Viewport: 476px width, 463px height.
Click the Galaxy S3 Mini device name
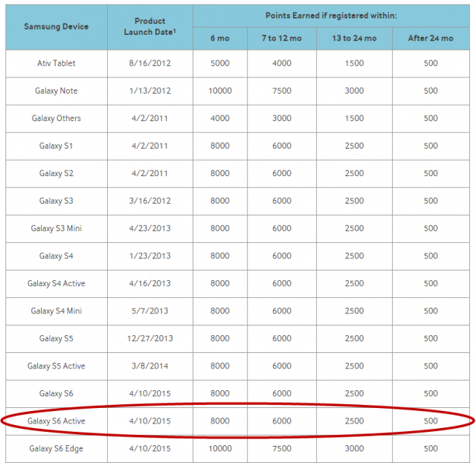point(57,228)
